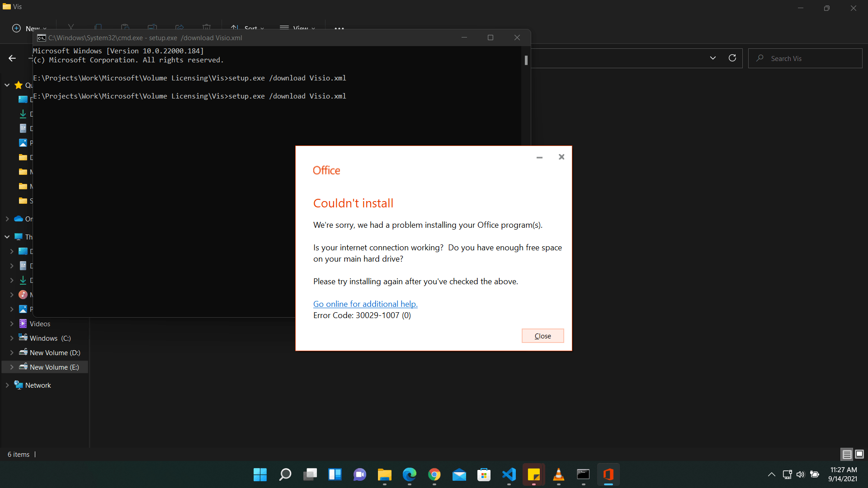Click the Close button in Office dialog
The image size is (868, 488).
[x=542, y=336]
